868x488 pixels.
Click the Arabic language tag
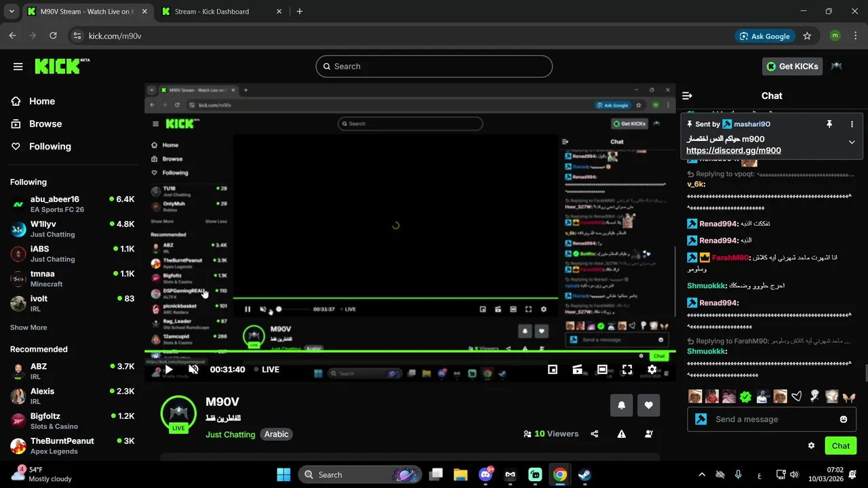(276, 434)
